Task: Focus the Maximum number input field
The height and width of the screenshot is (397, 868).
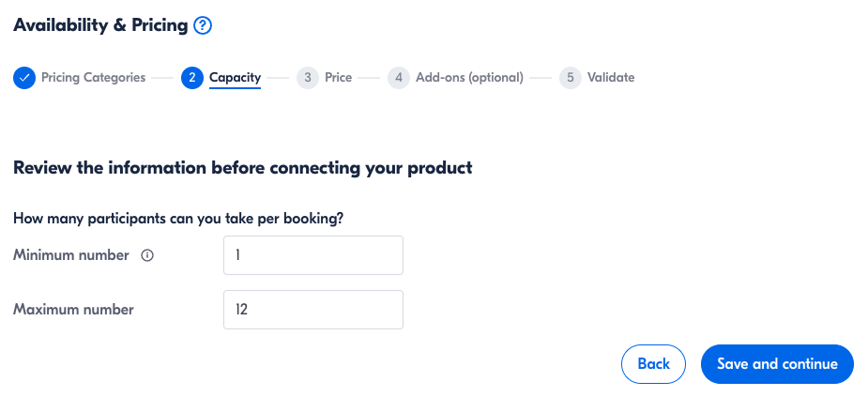Action: coord(312,310)
